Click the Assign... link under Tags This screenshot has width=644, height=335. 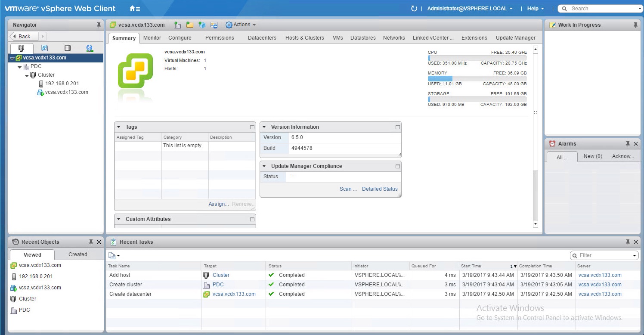click(x=218, y=204)
